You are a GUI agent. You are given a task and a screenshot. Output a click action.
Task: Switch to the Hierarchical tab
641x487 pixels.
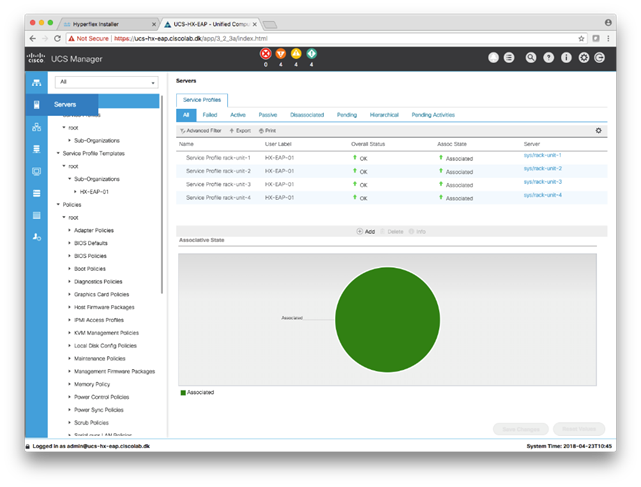[384, 115]
